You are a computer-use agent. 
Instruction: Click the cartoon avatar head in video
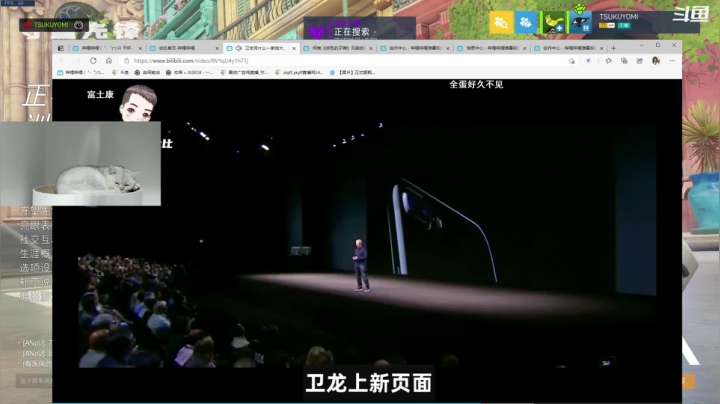tap(138, 103)
